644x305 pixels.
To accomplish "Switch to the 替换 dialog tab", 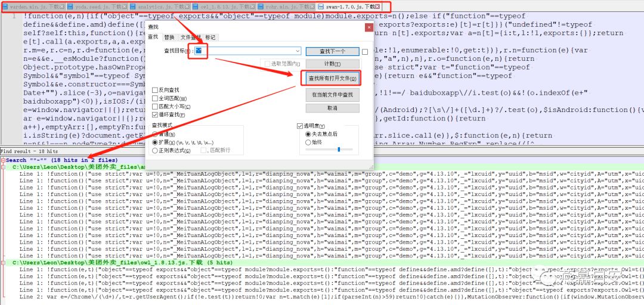I will click(x=169, y=38).
